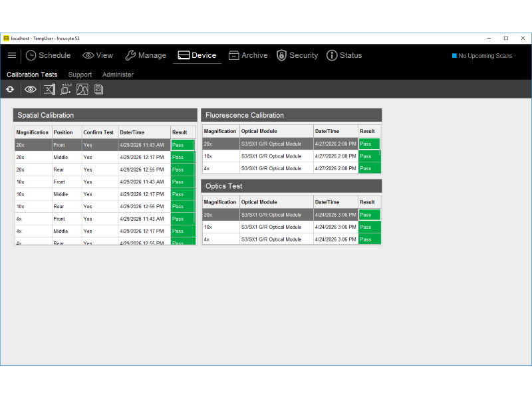Click No Upcoming Scans status text

485,56
